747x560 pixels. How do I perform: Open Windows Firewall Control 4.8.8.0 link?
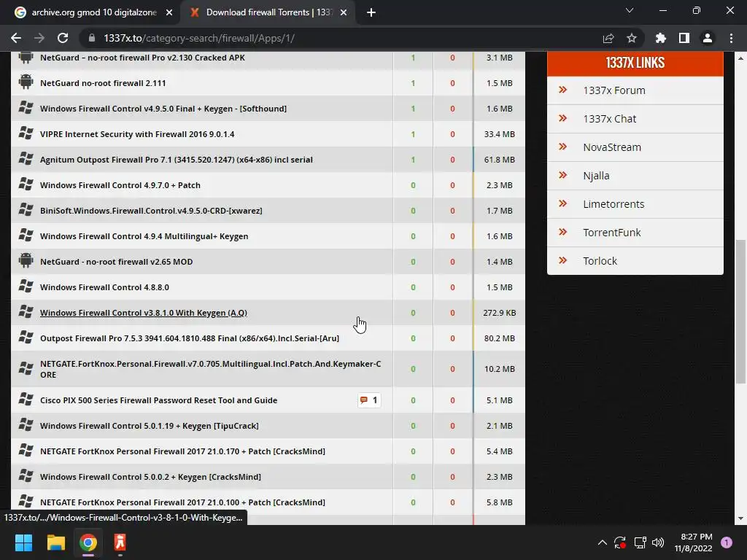click(104, 287)
